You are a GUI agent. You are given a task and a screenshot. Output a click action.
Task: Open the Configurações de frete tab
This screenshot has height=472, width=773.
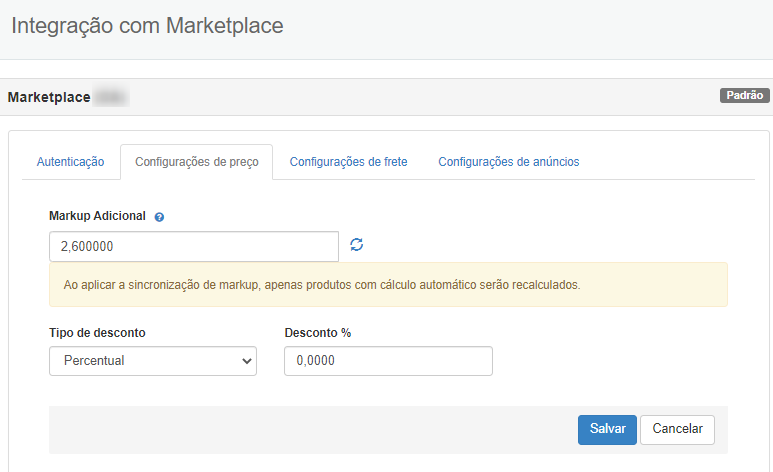coord(348,162)
